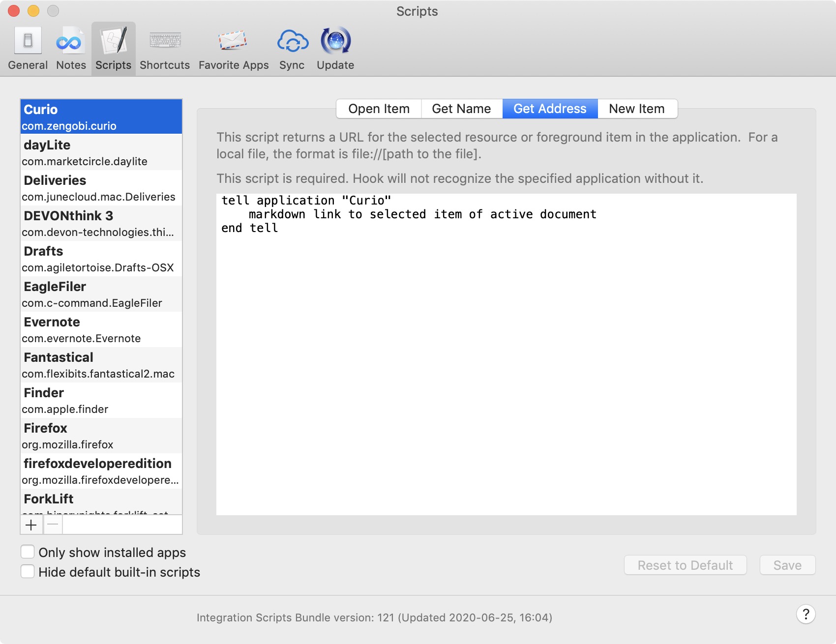Open the Shortcuts preferences pane
Viewport: 836px width, 644px height.
165,49
